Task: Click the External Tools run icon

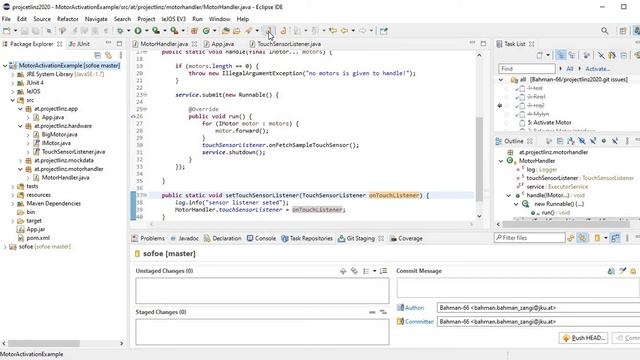Action: pyautogui.click(x=174, y=31)
